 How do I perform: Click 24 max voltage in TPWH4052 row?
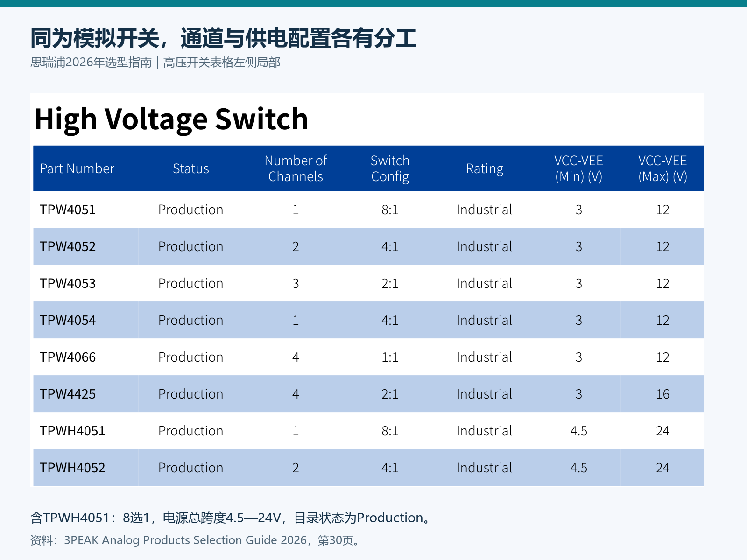(662, 468)
